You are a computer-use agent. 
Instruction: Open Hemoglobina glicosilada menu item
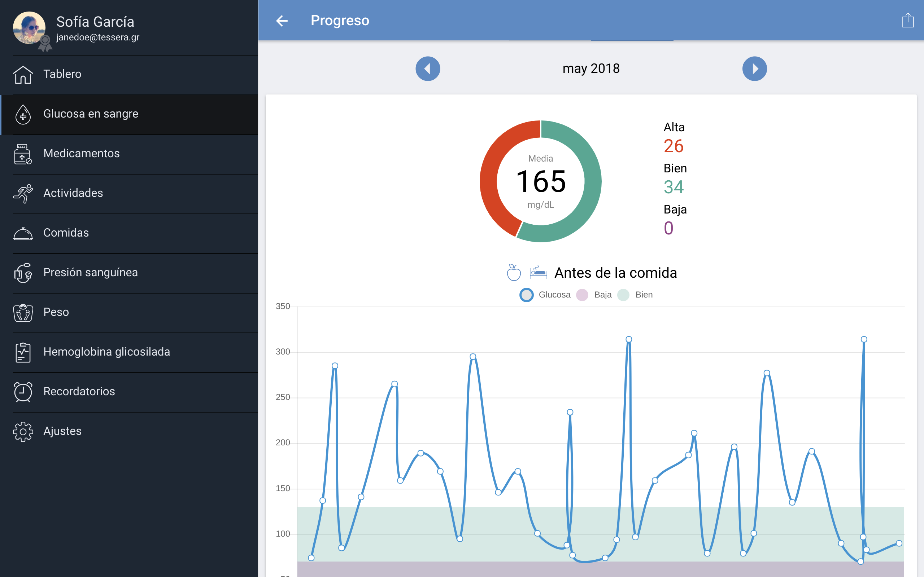(106, 352)
